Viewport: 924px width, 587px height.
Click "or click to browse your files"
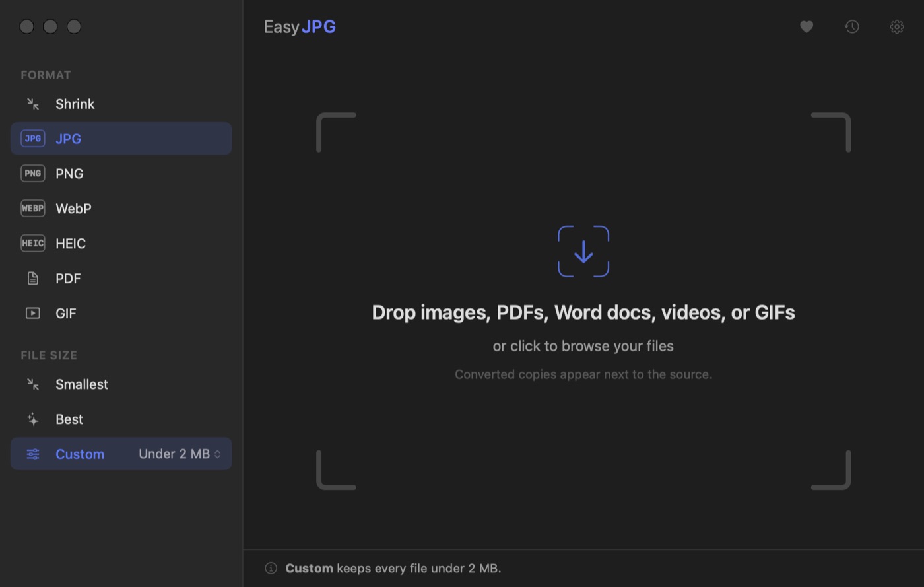click(583, 346)
